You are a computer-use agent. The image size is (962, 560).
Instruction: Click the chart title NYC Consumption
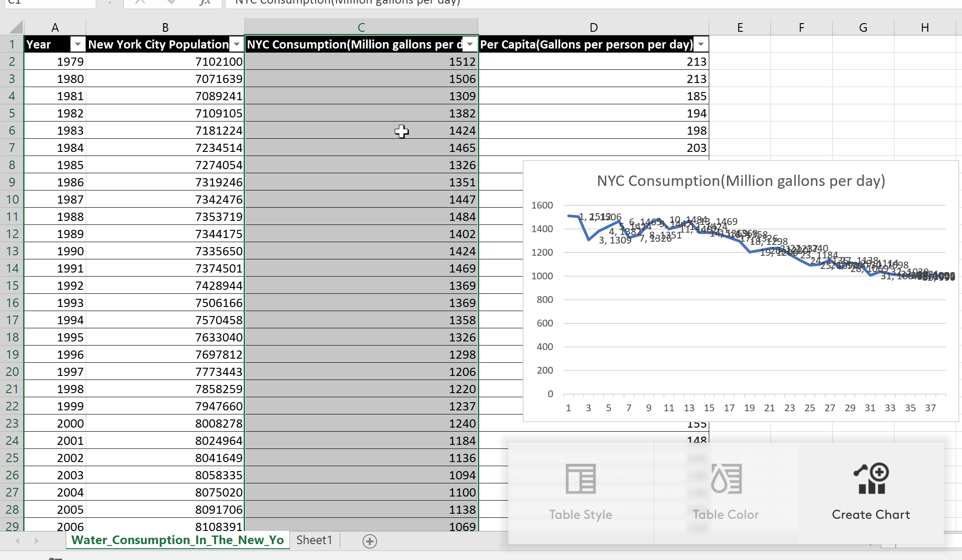point(741,181)
